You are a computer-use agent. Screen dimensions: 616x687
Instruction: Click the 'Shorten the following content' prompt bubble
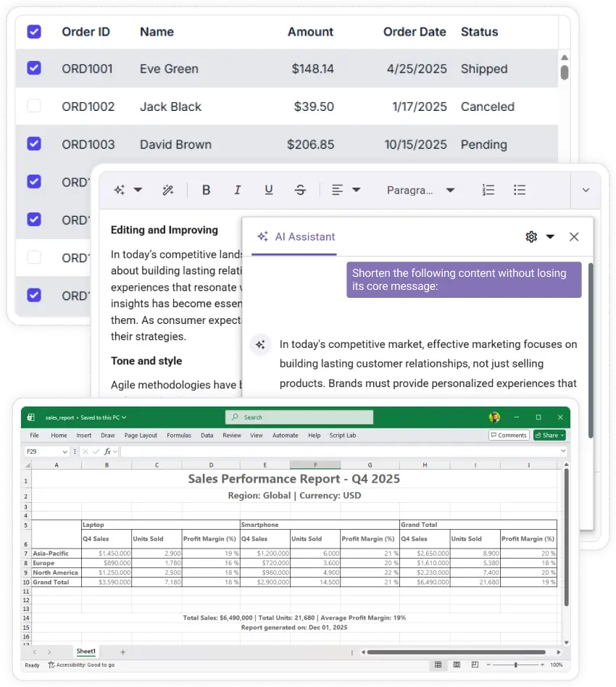tap(464, 280)
